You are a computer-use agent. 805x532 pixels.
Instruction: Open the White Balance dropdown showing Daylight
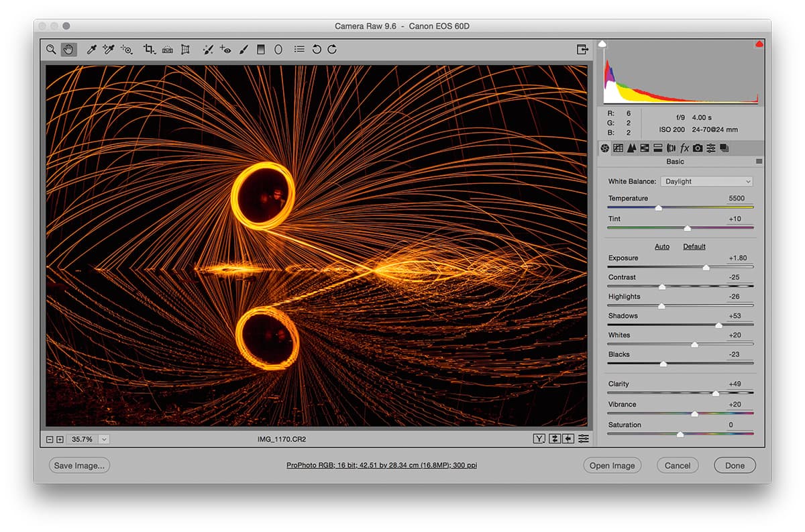point(707,181)
